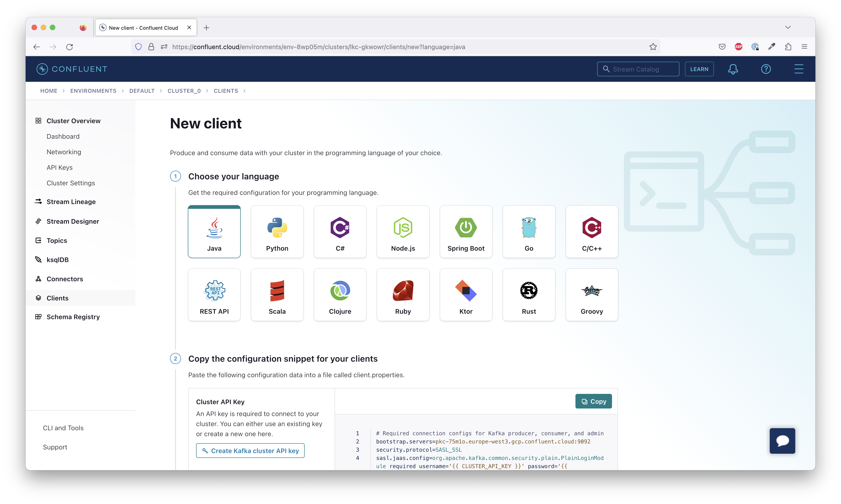Open notifications bell in header

pos(733,69)
